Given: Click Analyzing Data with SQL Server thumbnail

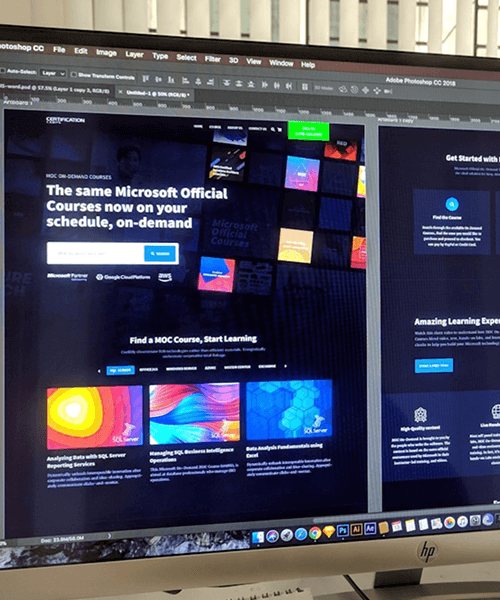Looking at the screenshot, I should pyautogui.click(x=95, y=417).
